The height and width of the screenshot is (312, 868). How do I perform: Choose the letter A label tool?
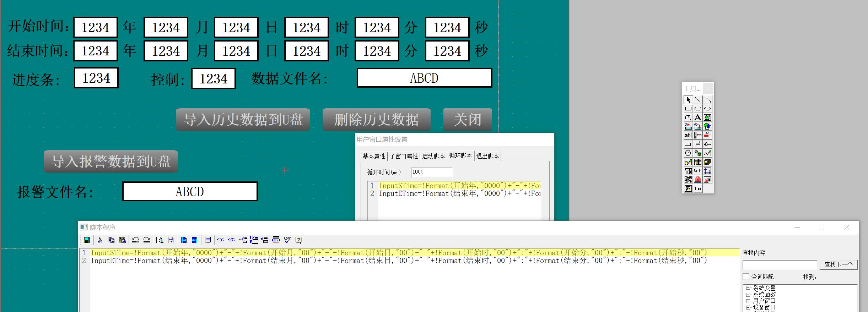click(x=698, y=117)
